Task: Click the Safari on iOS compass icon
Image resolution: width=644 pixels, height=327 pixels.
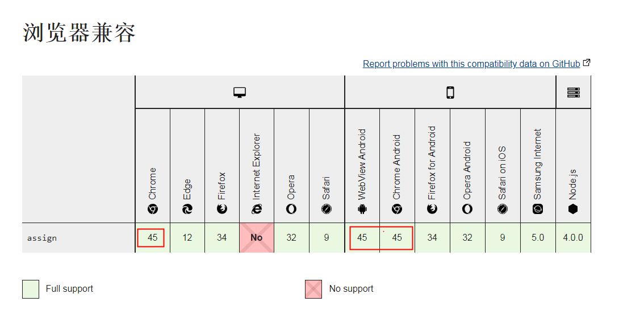Action: [x=503, y=209]
